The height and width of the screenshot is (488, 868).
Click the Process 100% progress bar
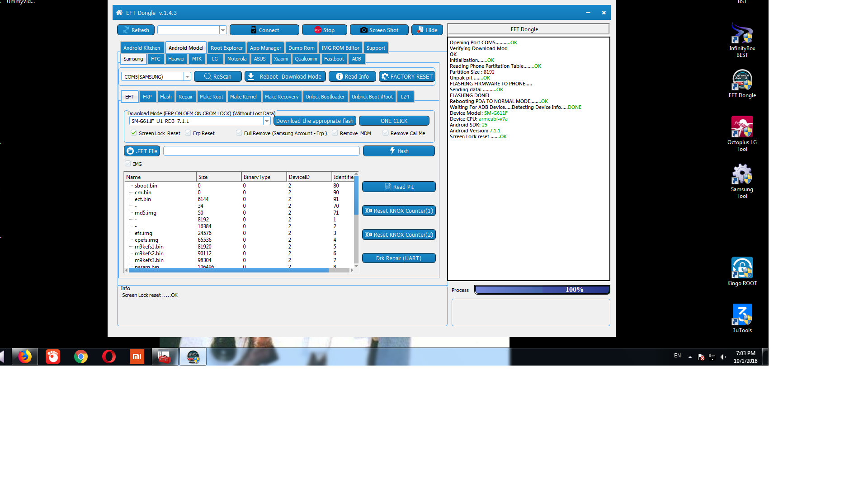tap(542, 290)
